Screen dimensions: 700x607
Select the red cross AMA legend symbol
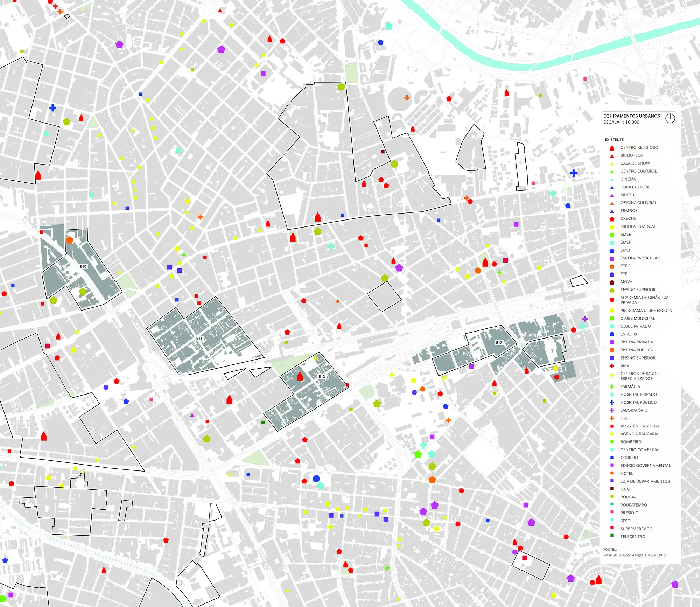[612, 366]
